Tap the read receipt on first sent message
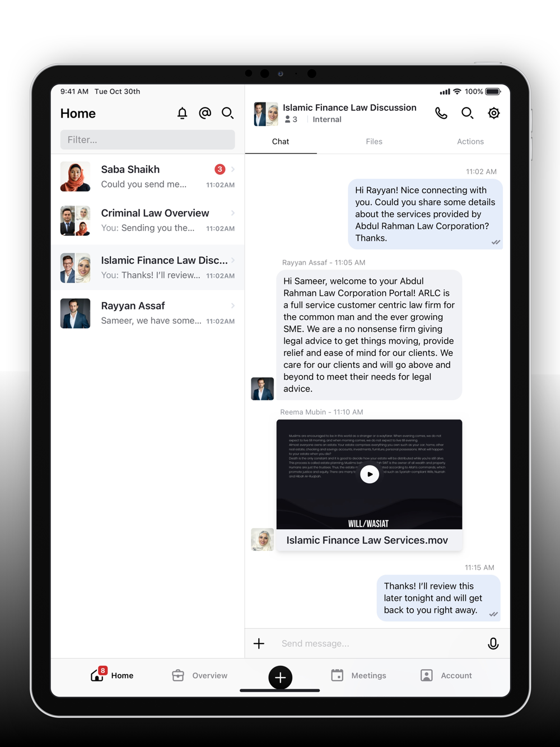 496,242
